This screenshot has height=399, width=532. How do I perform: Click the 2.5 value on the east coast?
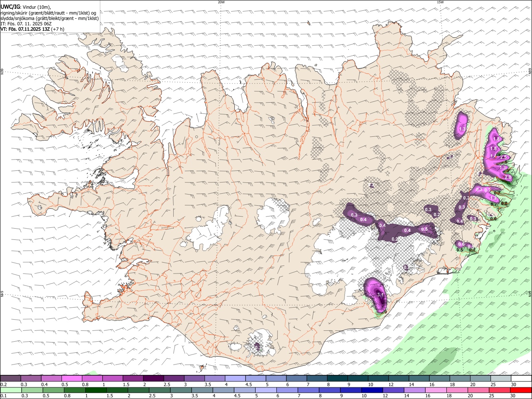(504, 158)
